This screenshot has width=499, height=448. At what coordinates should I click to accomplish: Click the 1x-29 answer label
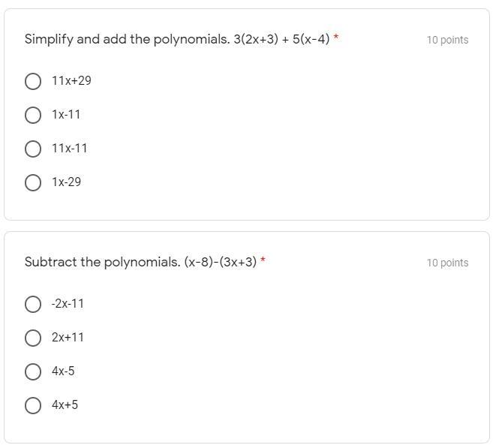click(66, 182)
